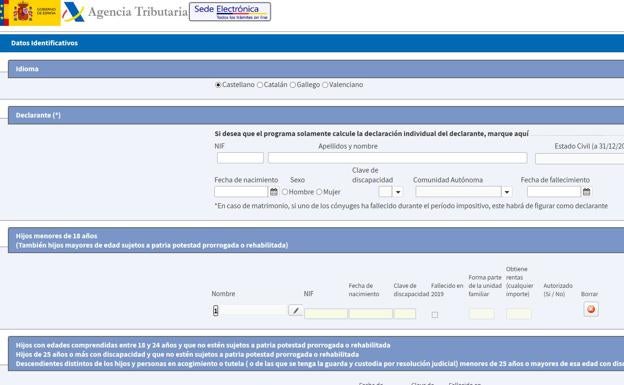Focus the declarante NIF field
Image resolution: width=624 pixels, height=385 pixels.
point(240,158)
